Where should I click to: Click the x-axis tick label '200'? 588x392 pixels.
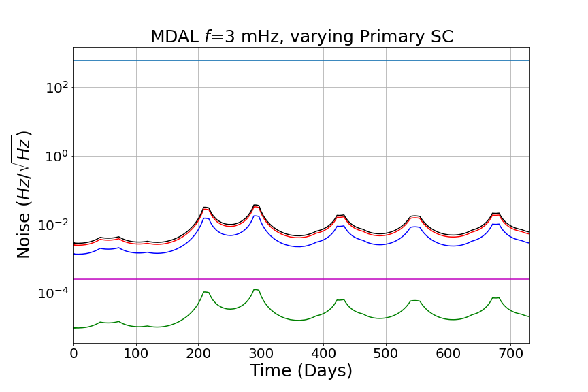(x=198, y=353)
